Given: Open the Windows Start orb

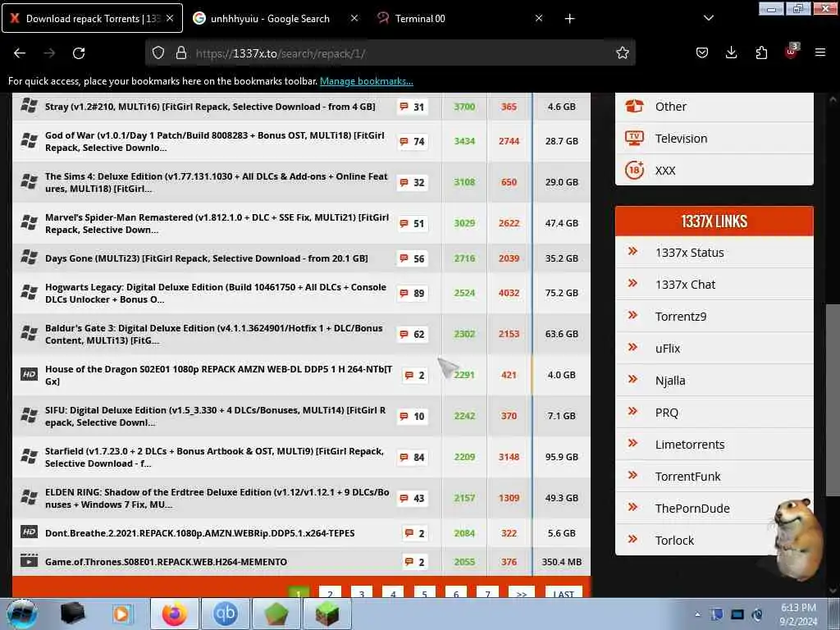Looking at the screenshot, I should 22,614.
